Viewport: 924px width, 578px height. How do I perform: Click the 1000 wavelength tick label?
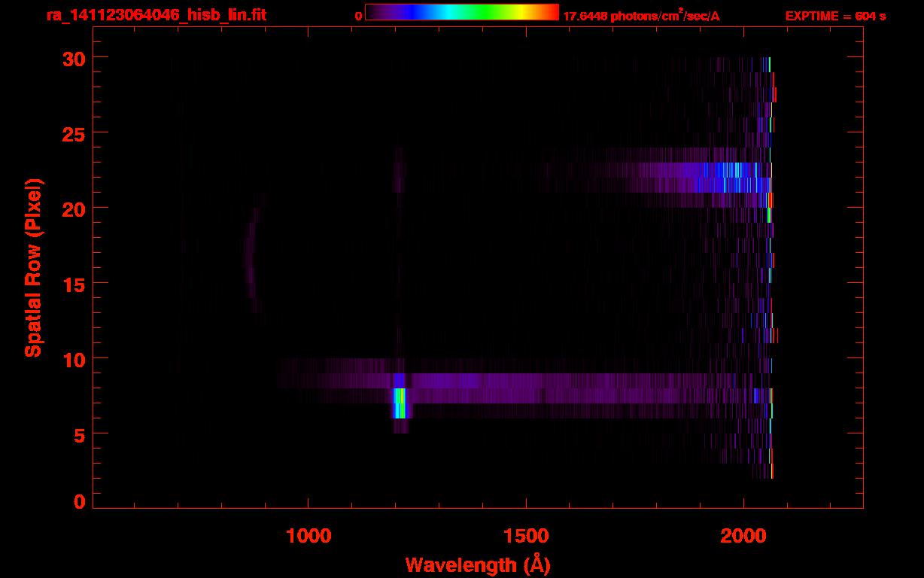(x=309, y=536)
